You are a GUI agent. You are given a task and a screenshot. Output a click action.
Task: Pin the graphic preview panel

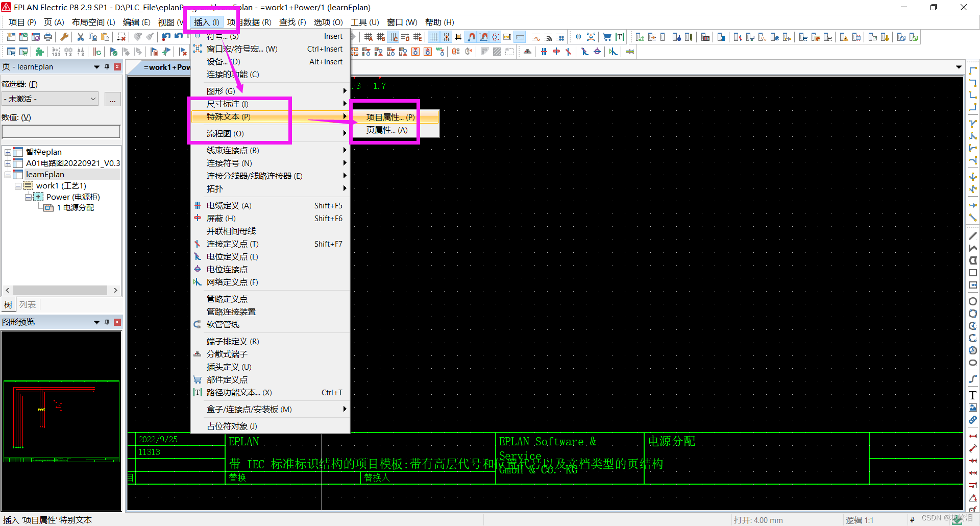coord(107,322)
